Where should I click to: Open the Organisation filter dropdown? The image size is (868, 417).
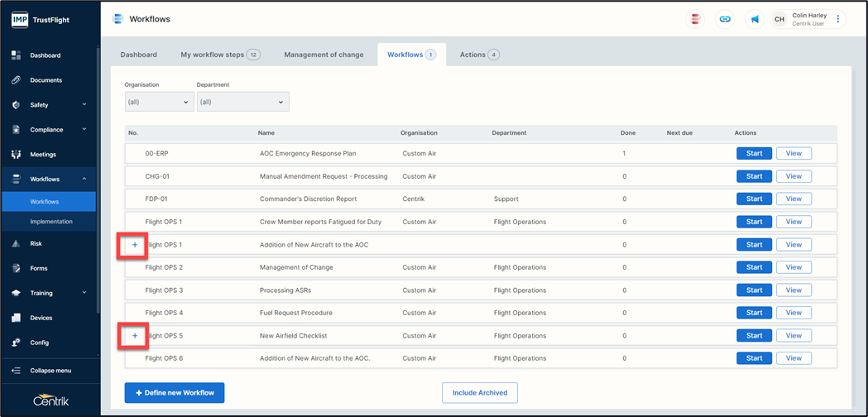point(159,102)
